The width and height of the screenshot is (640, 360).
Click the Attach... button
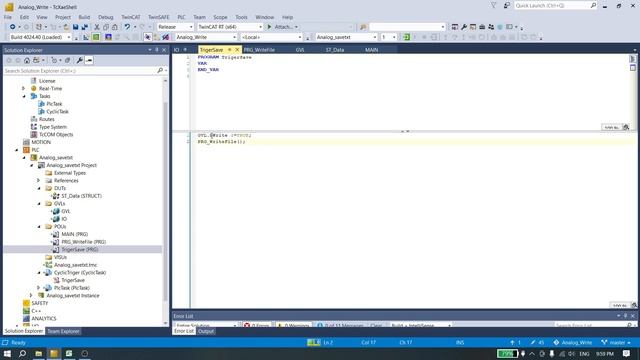[x=284, y=27]
